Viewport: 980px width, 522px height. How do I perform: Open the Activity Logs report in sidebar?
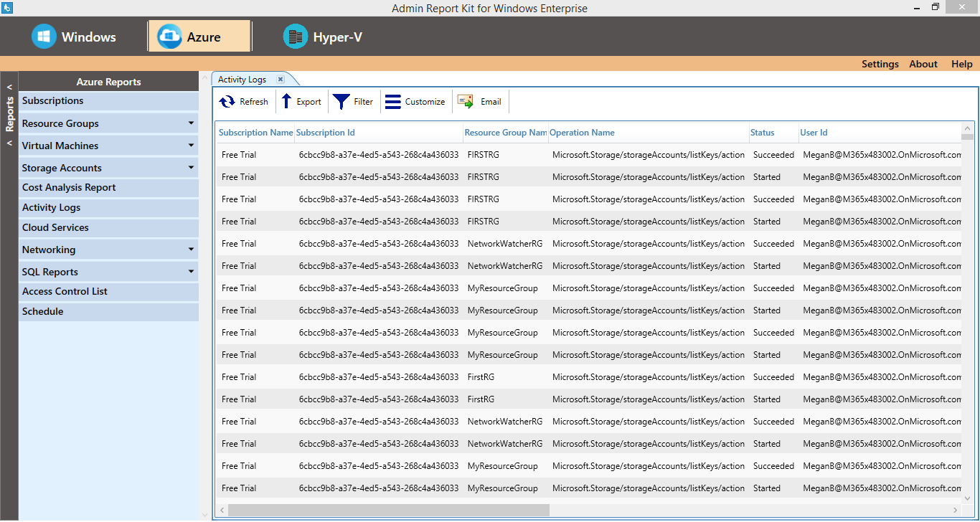click(x=108, y=208)
